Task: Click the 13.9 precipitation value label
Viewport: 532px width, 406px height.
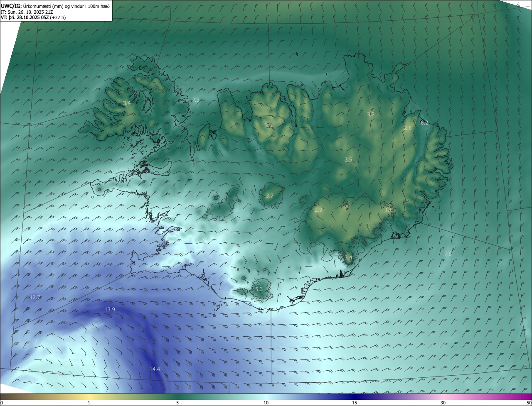Action: point(110,310)
